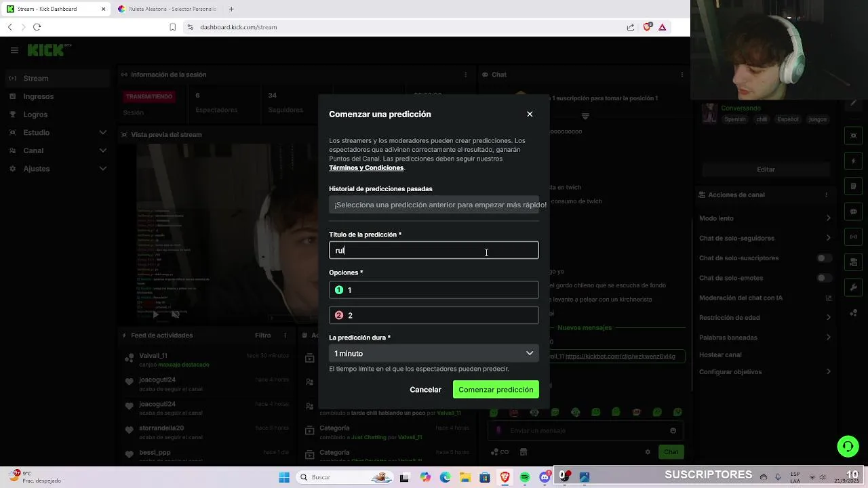Viewport: 868px width, 488px height.
Task: Open Microsoft Edge from the taskbar
Action: pos(446,477)
